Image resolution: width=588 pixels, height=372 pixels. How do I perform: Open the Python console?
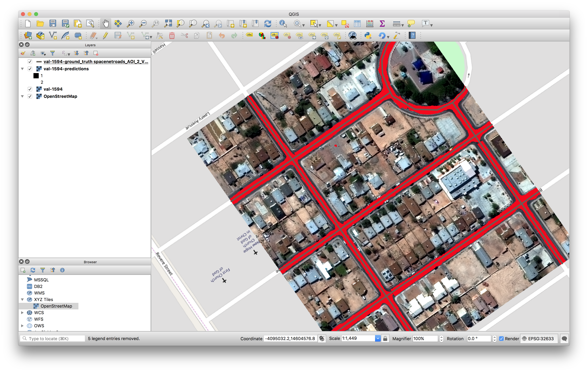point(367,36)
